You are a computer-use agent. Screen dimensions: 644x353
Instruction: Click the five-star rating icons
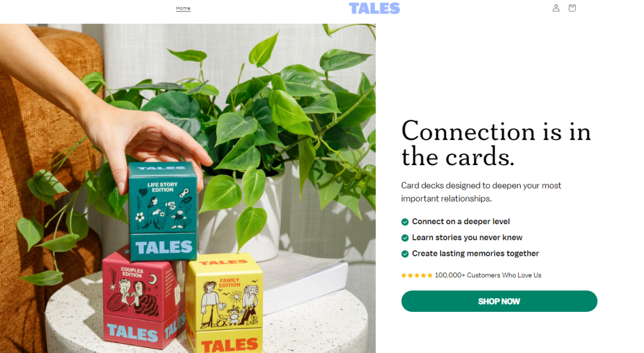click(416, 275)
